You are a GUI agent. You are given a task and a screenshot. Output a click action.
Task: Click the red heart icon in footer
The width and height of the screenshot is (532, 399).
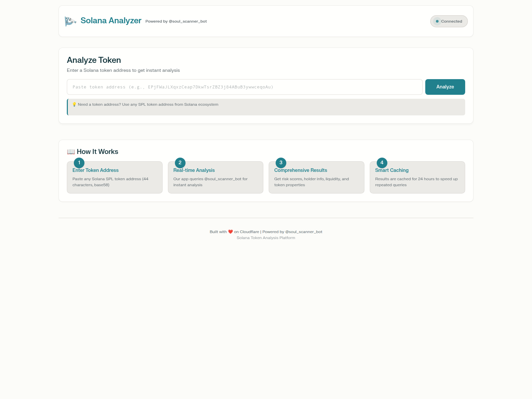click(230, 232)
